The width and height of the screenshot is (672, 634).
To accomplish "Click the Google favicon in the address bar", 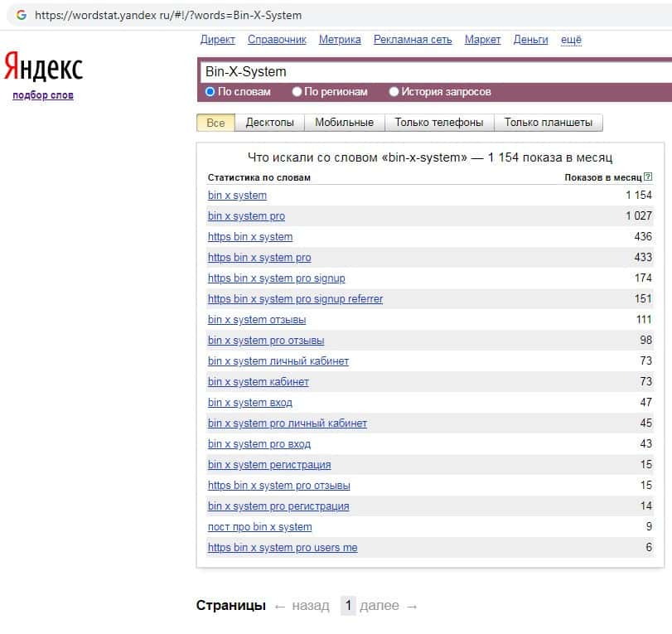I will [x=21, y=15].
